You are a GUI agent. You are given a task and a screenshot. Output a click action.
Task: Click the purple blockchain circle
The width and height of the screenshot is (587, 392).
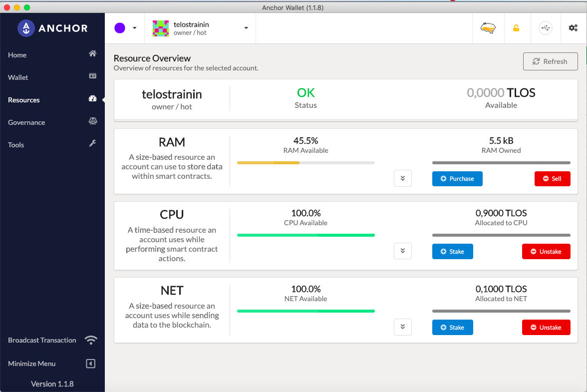click(x=120, y=28)
